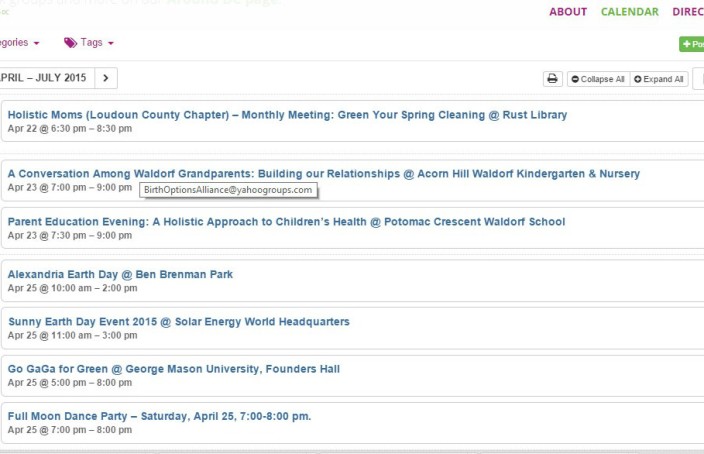Open the Waldorf Grandparents conversation event
Viewport: 704px width, 454px height.
click(x=324, y=174)
